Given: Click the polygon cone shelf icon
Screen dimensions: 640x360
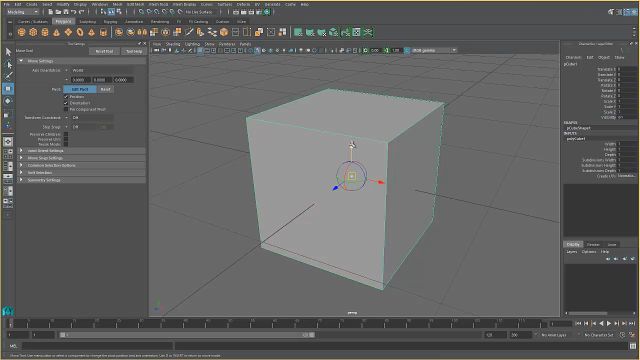Looking at the screenshot, I should click(x=56, y=32).
